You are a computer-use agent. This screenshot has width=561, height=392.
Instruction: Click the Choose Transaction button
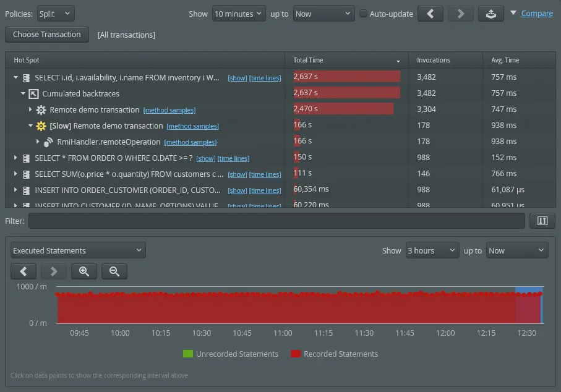click(x=46, y=35)
